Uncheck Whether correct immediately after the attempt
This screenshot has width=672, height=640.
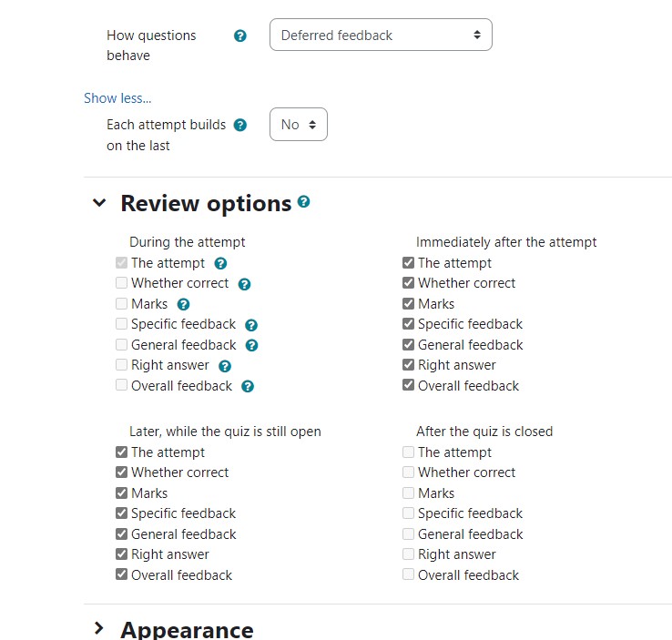(x=409, y=283)
